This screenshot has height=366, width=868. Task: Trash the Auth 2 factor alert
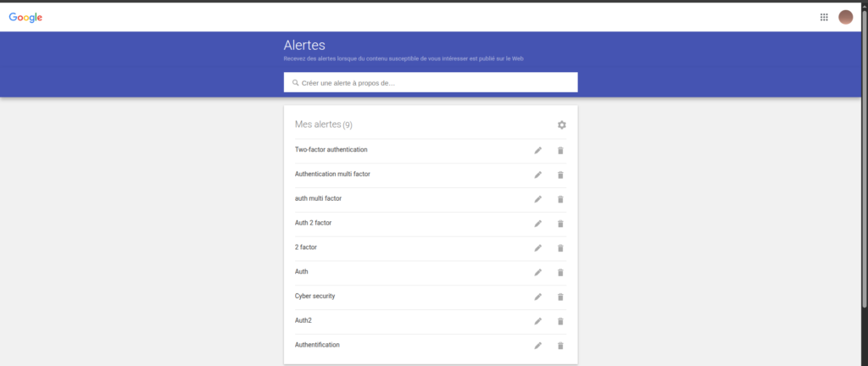pyautogui.click(x=560, y=224)
